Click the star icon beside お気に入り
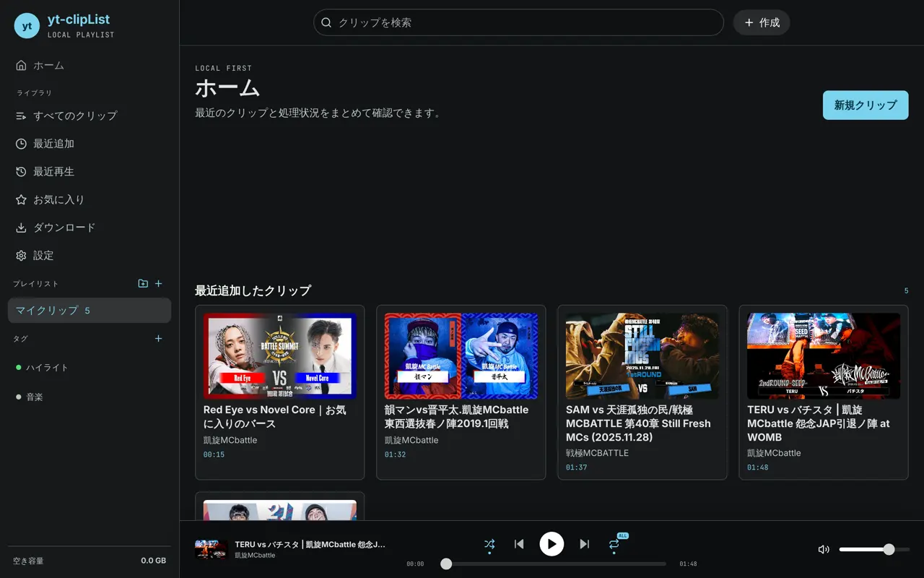Screen dimensions: 924x578 [x=21, y=199]
